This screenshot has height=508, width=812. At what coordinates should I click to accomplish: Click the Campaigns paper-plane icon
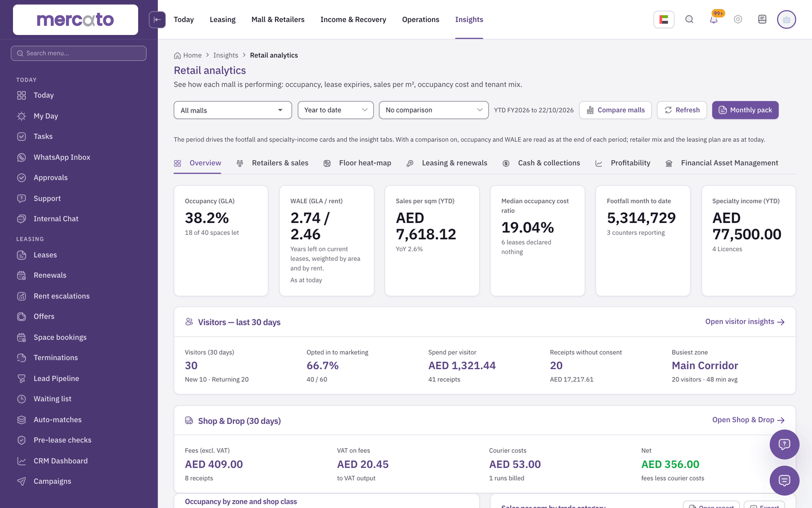click(x=21, y=481)
